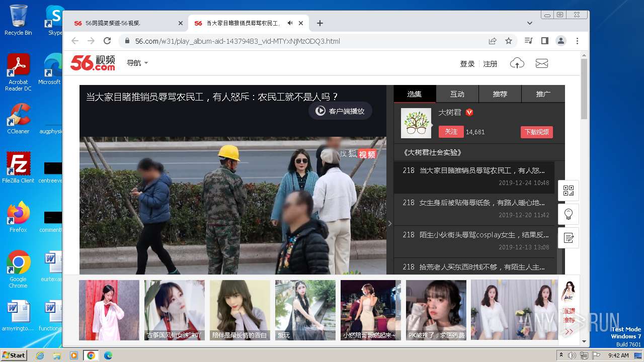Open Internet Explorer from the taskbar
The image size is (644, 362).
(40, 355)
